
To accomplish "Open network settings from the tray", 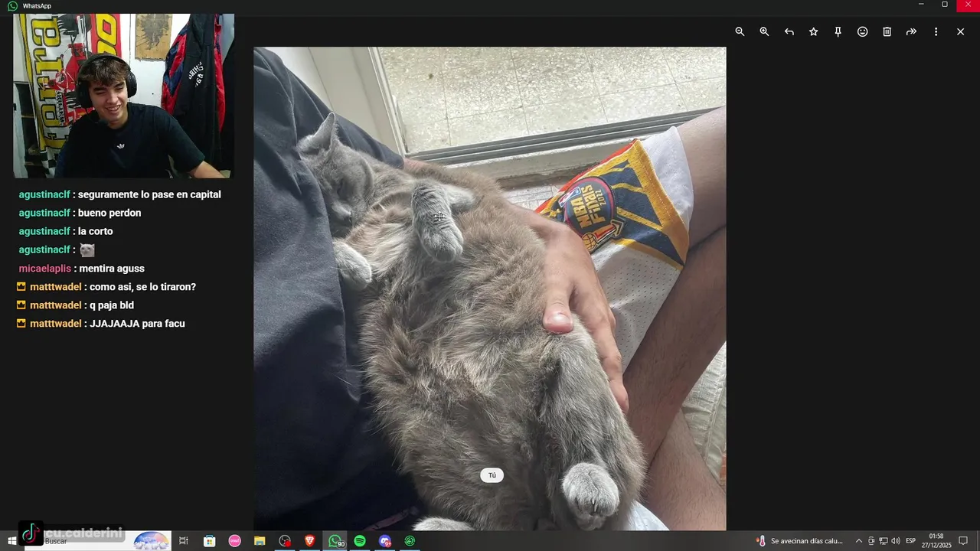I will 883,541.
